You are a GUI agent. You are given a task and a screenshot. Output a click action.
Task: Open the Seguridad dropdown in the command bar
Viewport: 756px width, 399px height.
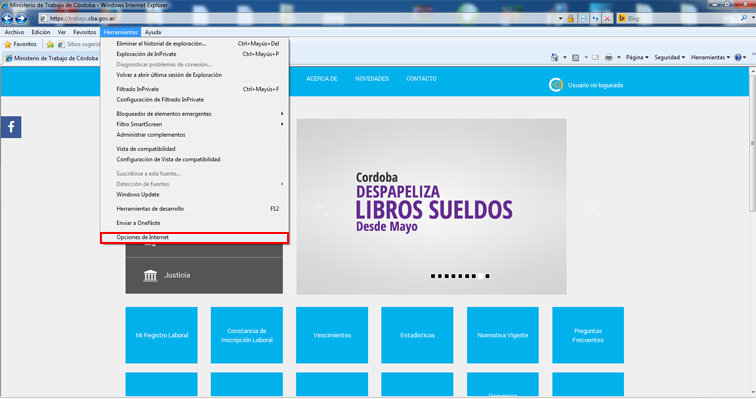tap(669, 57)
